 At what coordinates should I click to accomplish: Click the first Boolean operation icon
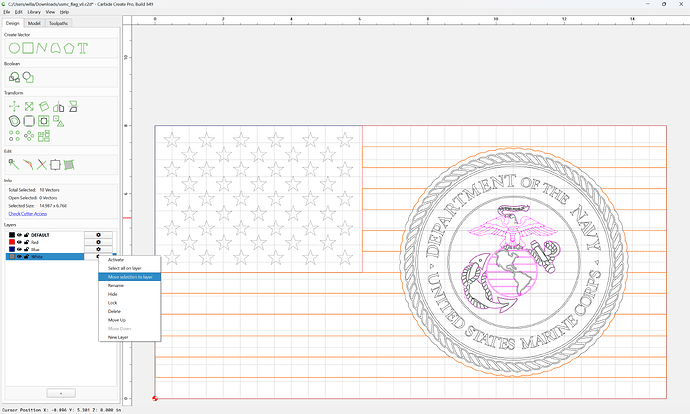pyautogui.click(x=15, y=77)
